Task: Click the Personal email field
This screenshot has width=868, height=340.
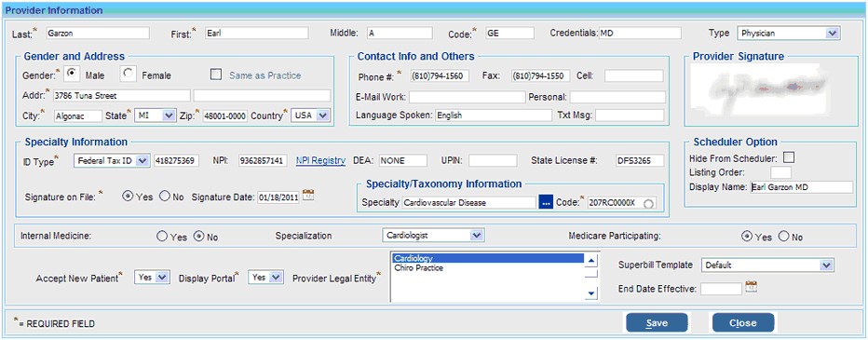Action: 617,98
